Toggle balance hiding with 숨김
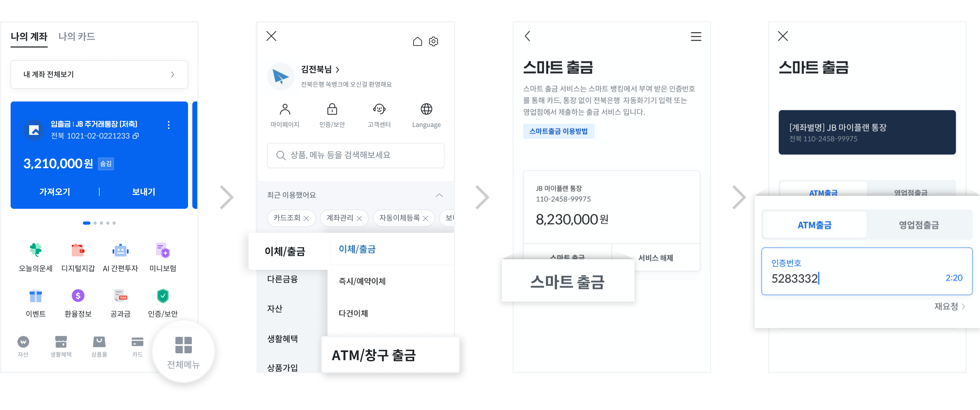Screen dimensions: 980x410 point(105,164)
